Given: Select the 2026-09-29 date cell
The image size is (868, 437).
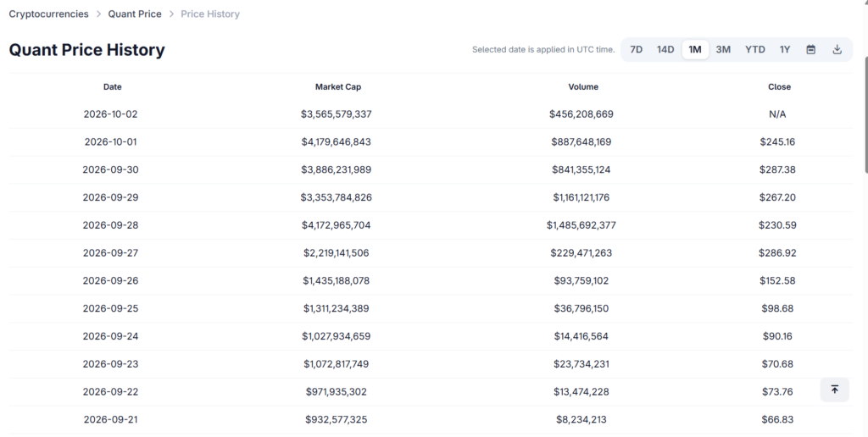Looking at the screenshot, I should pyautogui.click(x=110, y=197).
